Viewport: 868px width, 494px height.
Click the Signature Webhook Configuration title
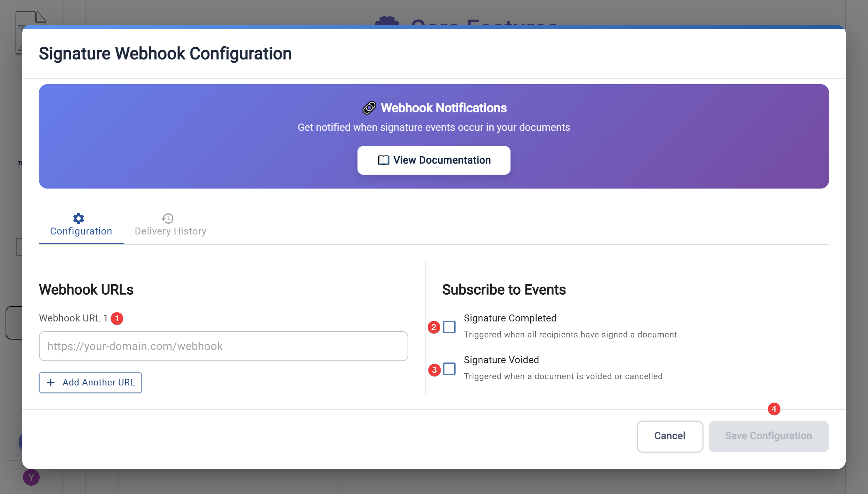165,54
